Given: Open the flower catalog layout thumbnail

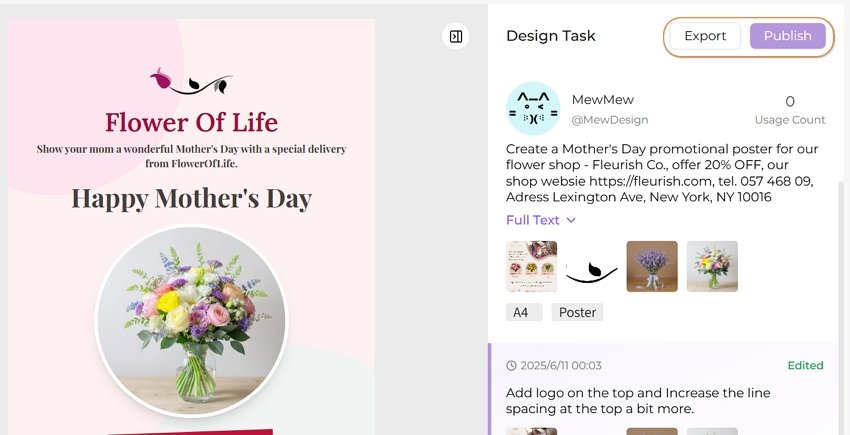Looking at the screenshot, I should point(531,266).
